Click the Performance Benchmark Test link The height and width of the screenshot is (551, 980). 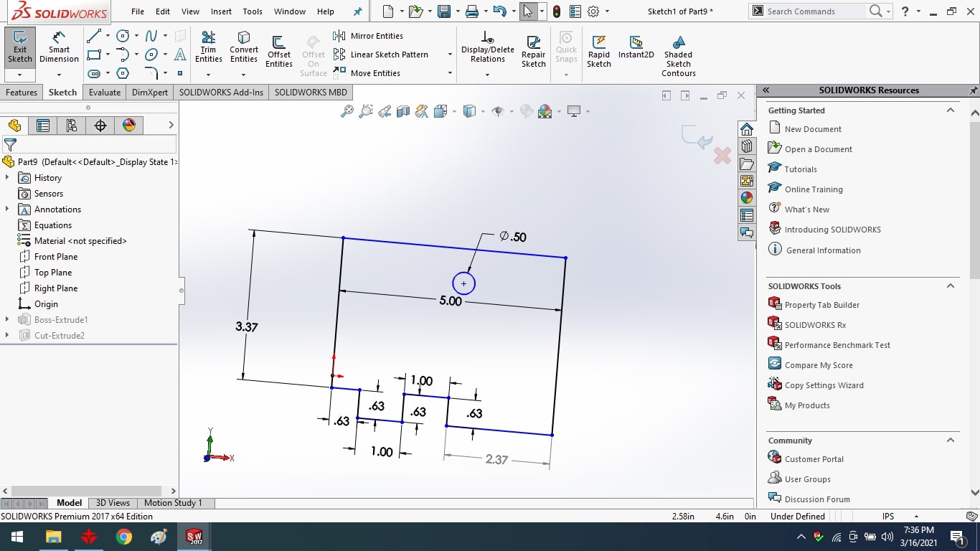837,345
